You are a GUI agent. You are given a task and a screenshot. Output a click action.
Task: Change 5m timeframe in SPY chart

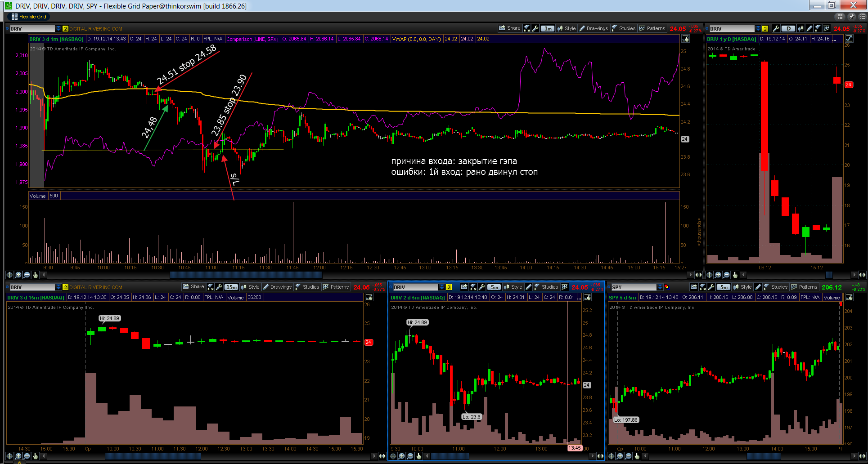(x=724, y=287)
